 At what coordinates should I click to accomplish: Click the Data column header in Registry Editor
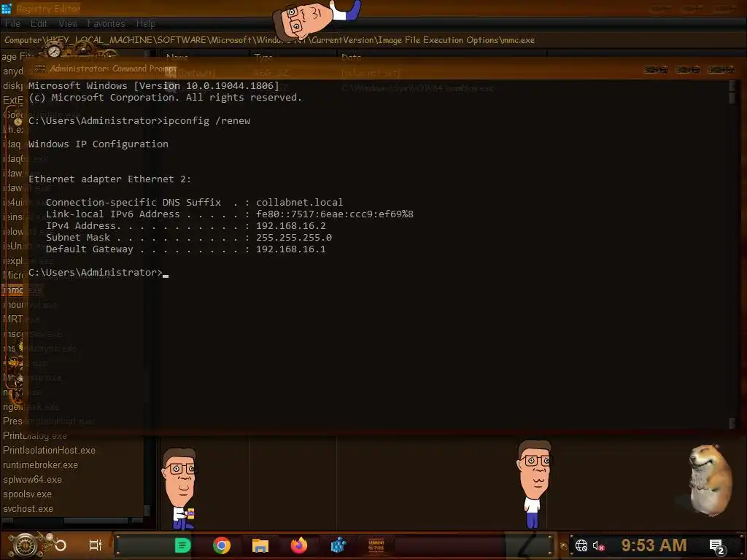pyautogui.click(x=351, y=57)
